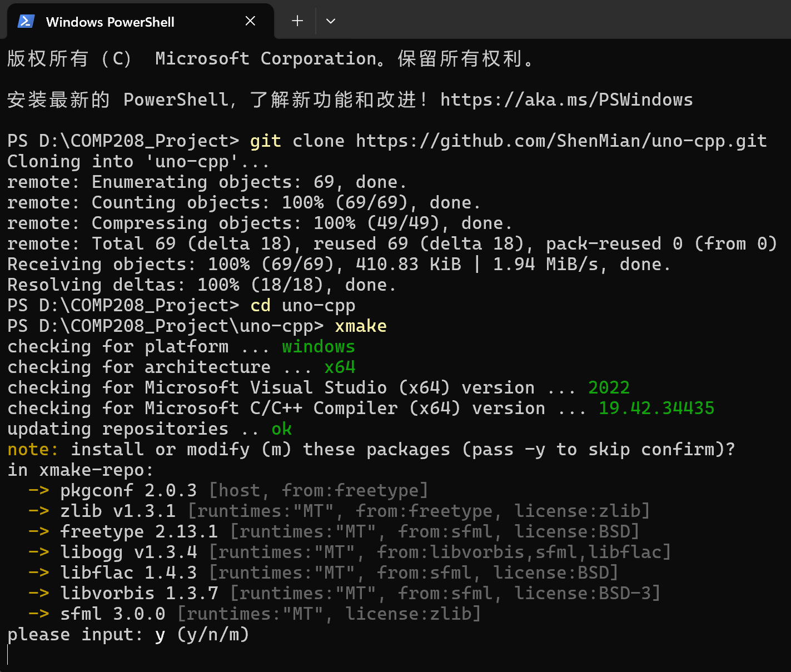Click the yellow 'xmake' command
791x672 pixels.
point(361,326)
